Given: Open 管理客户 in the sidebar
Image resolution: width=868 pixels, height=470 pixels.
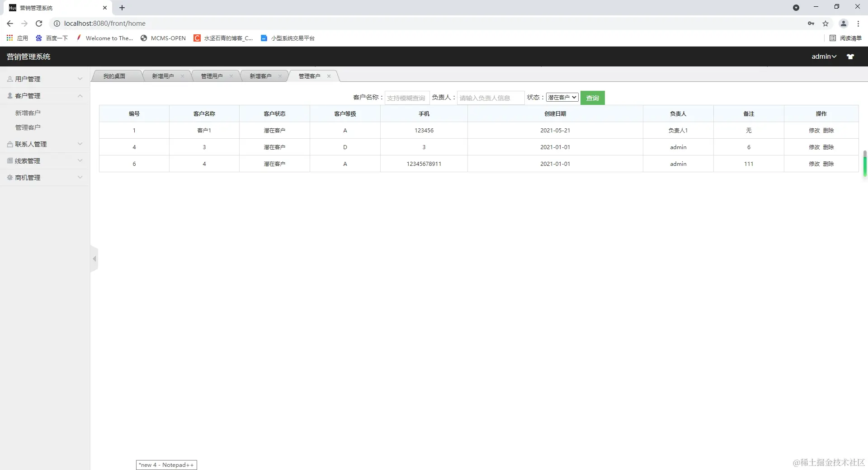Looking at the screenshot, I should click(28, 127).
